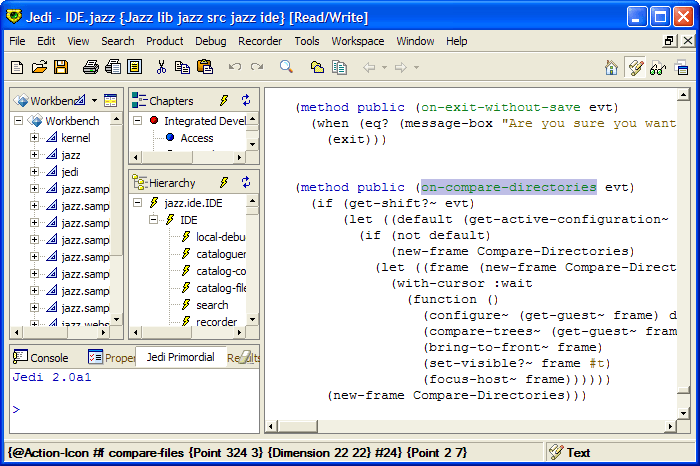700x466 pixels.
Task: Click the Open folder toolbar icon
Action: (x=39, y=67)
